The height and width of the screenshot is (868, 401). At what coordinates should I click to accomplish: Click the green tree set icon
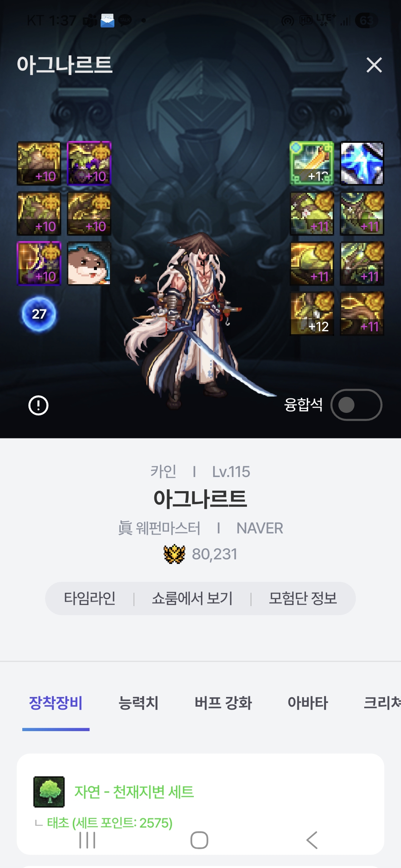coord(49,792)
